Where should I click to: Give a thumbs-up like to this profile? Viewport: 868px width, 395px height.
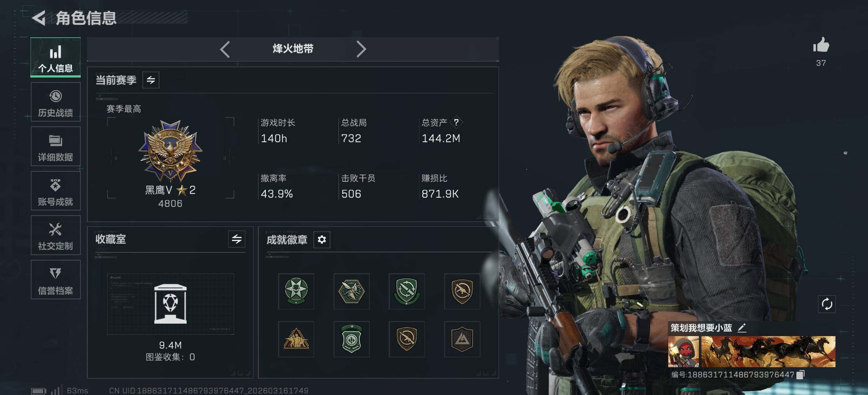821,45
